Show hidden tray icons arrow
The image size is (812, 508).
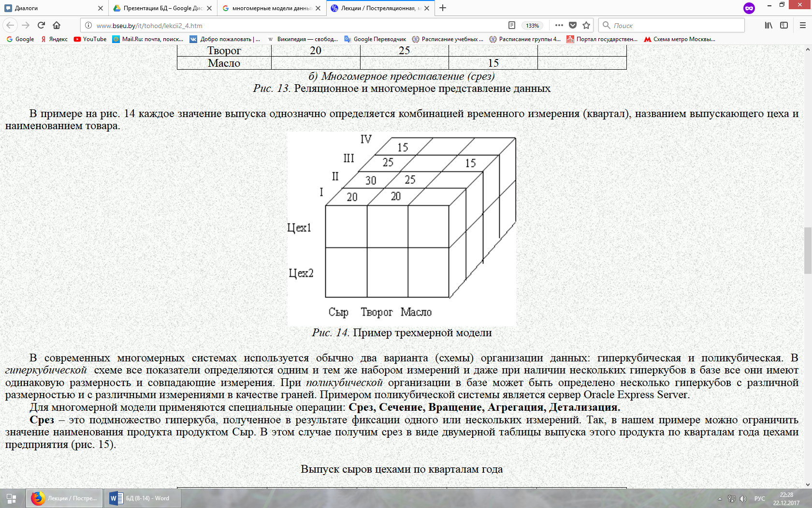coord(720,499)
